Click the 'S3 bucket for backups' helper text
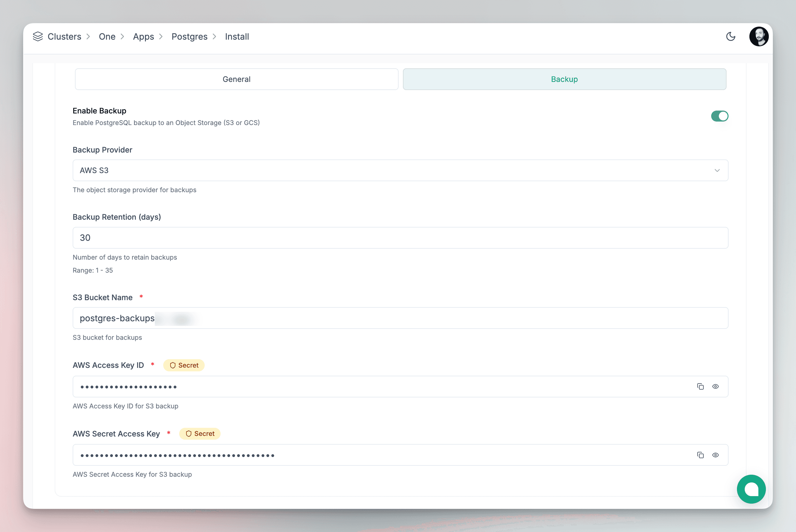796x532 pixels. point(107,337)
